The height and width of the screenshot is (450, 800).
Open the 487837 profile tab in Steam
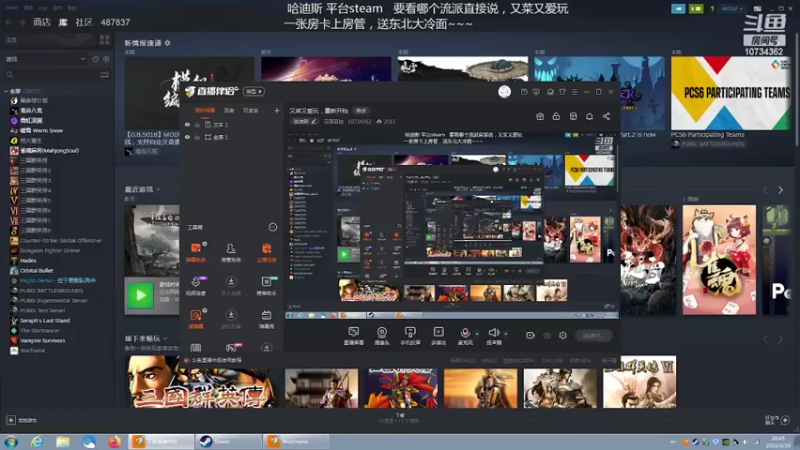click(x=115, y=22)
